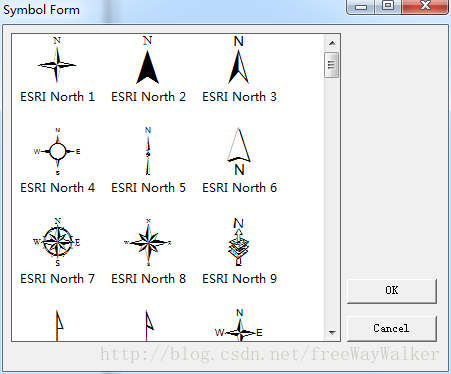
Task: Click the ESRI North 1 label
Action: pyautogui.click(x=57, y=97)
